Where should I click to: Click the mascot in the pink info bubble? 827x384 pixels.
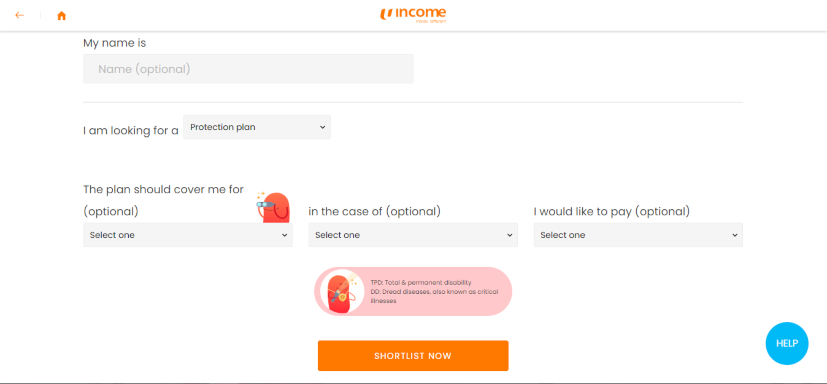(x=342, y=291)
